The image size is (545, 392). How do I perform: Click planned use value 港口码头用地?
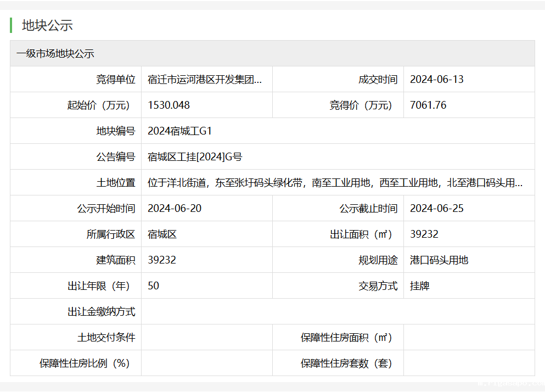439,260
